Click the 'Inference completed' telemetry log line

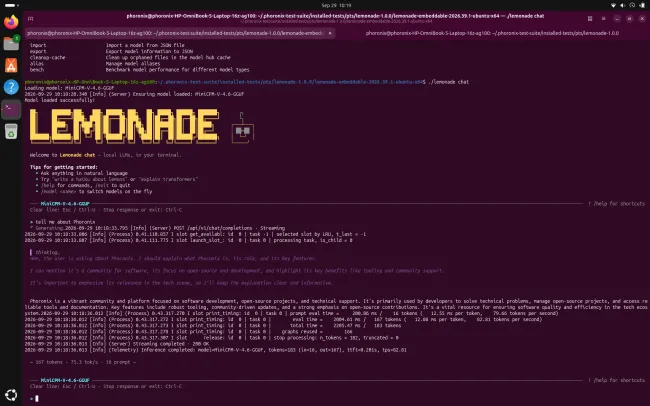[x=216, y=350]
